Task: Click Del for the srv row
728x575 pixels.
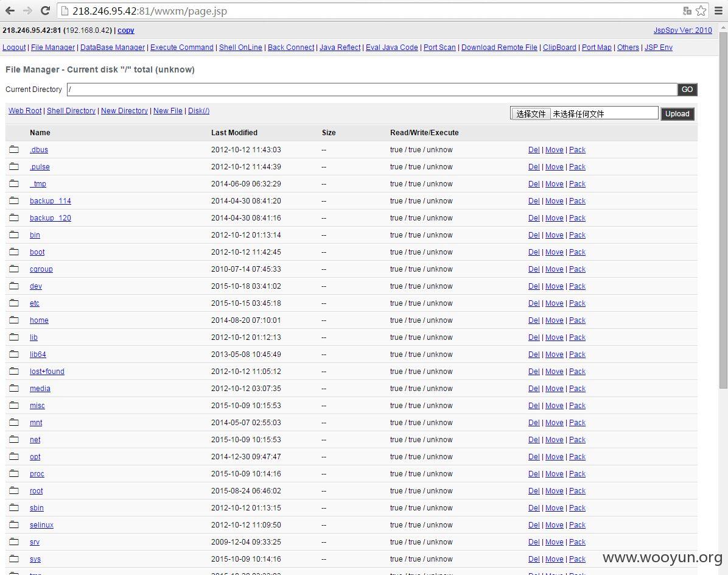Action: point(534,542)
